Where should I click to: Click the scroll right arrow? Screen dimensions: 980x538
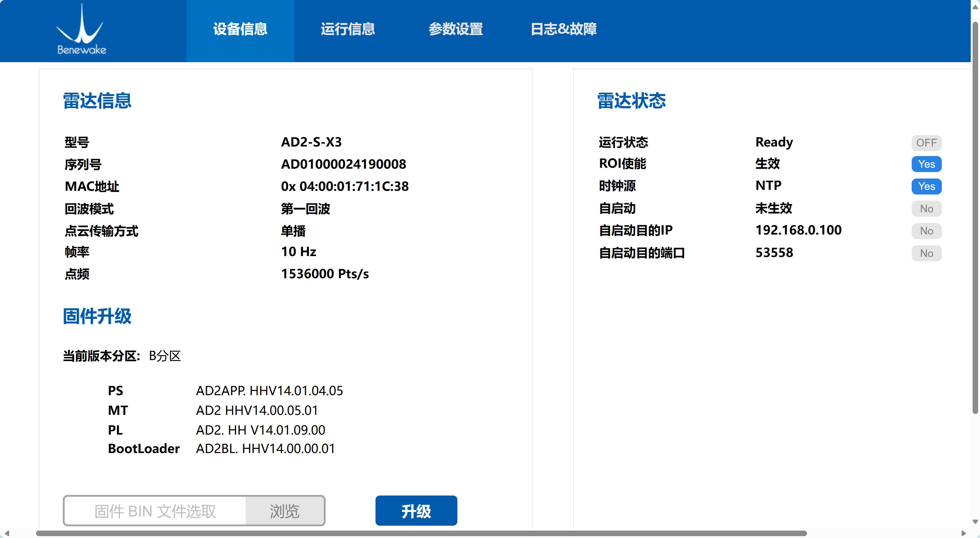(964, 533)
